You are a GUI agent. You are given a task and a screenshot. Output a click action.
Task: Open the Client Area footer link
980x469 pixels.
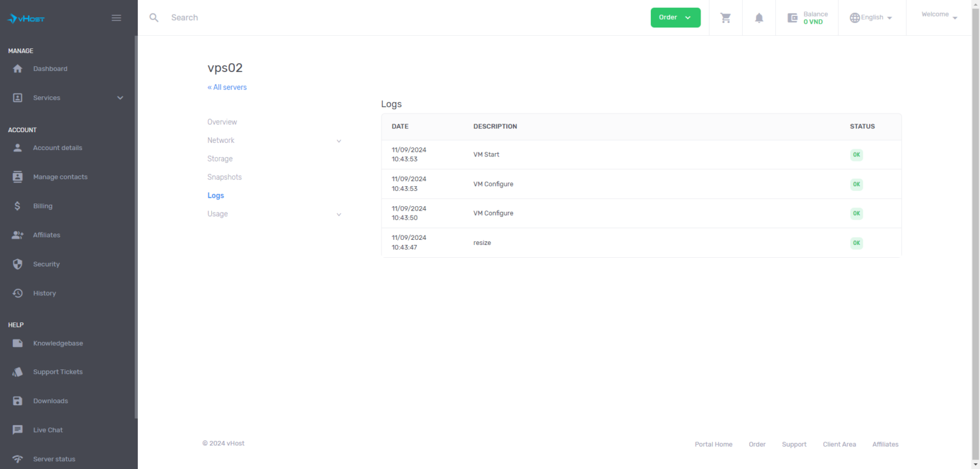840,445
